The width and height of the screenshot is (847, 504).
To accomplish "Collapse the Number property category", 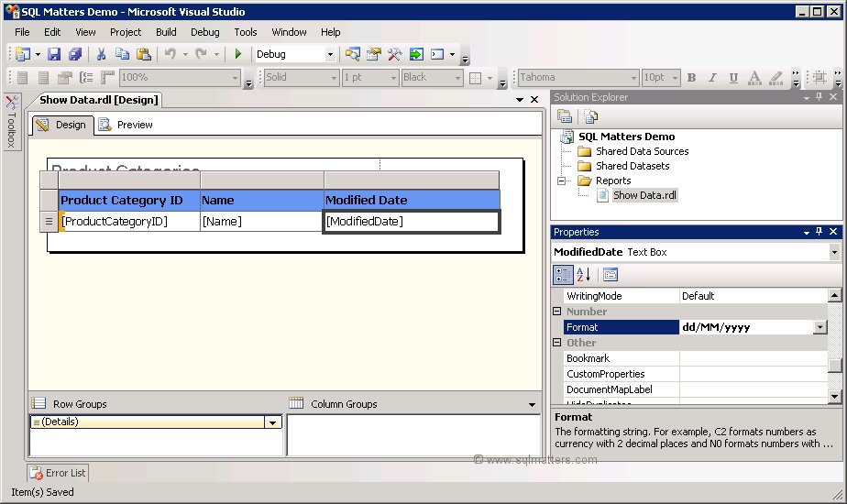I will click(x=557, y=312).
